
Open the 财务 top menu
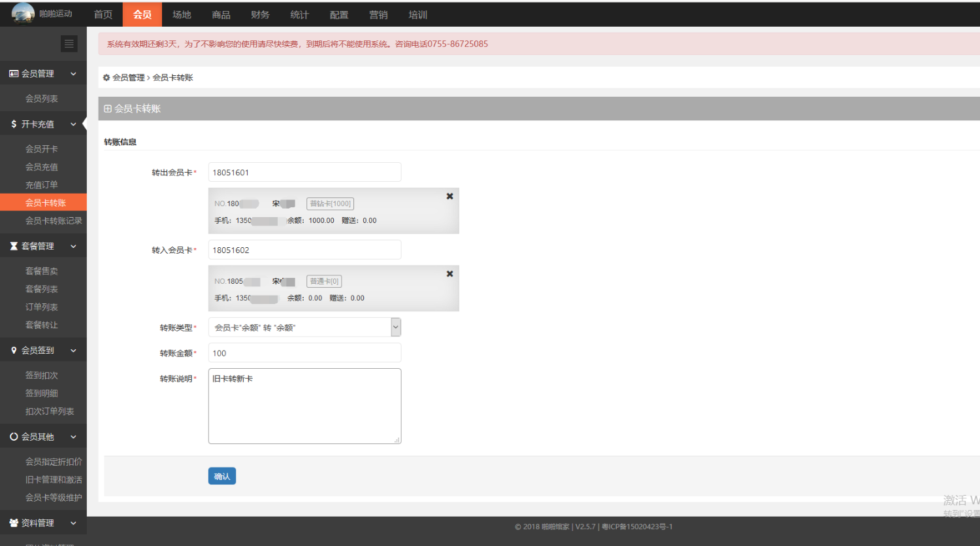coord(260,14)
